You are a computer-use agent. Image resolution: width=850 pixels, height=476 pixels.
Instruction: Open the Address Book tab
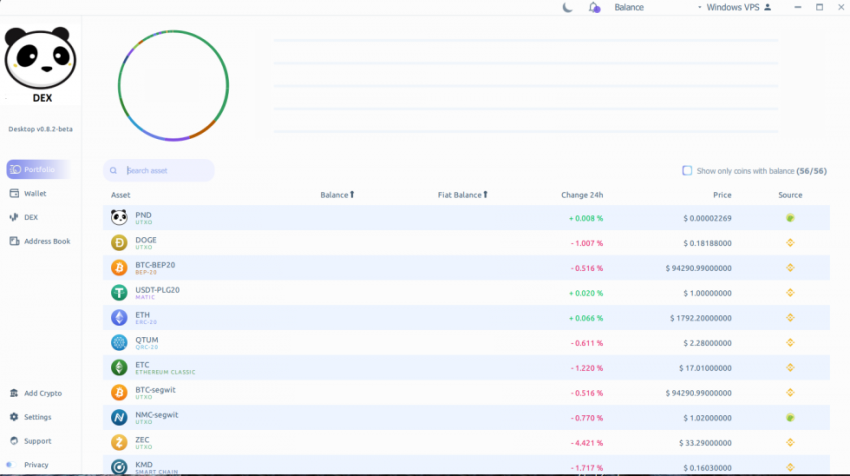click(x=40, y=241)
